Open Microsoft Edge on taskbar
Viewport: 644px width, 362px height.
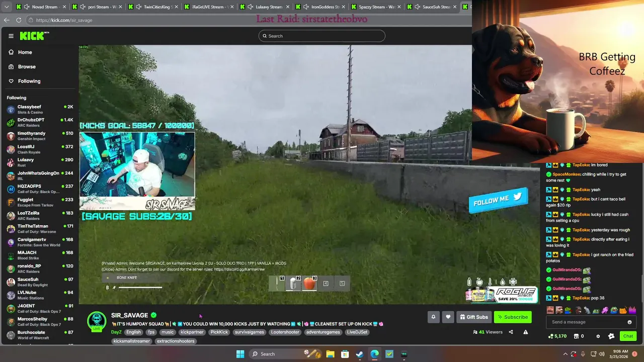374,354
